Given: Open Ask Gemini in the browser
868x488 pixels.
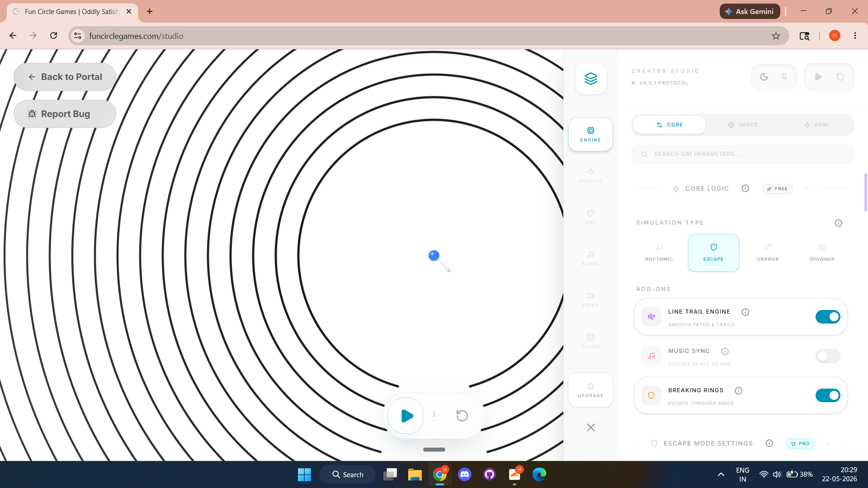Looking at the screenshot, I should click(x=750, y=11).
